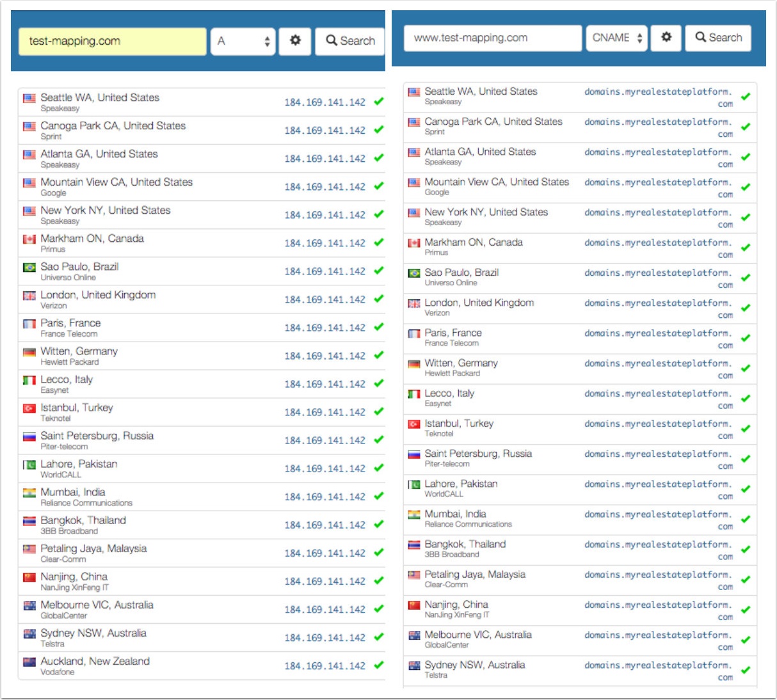The height and width of the screenshot is (700, 777).
Task: Select "Melbourne VIC, Australia" in left panel
Action: pos(97,605)
